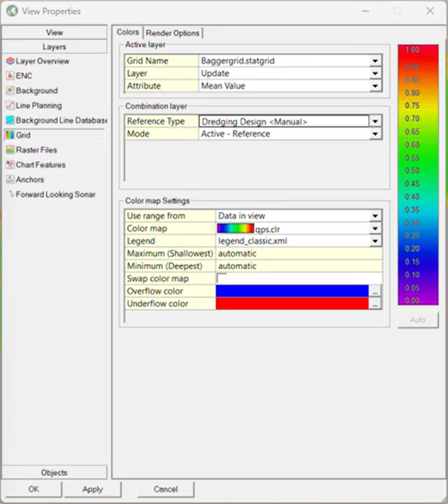Click the Layer Overview icon in sidebar
The image size is (448, 504).
[x=10, y=61]
